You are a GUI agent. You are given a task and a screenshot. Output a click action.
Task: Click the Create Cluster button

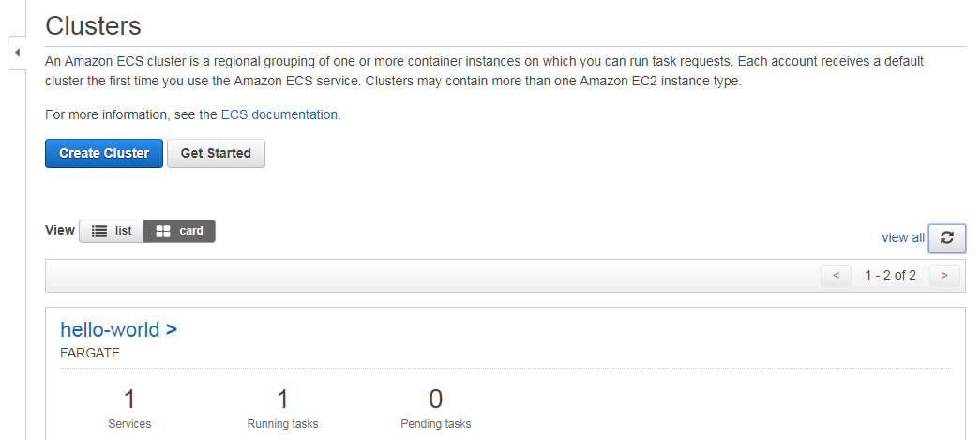104,153
